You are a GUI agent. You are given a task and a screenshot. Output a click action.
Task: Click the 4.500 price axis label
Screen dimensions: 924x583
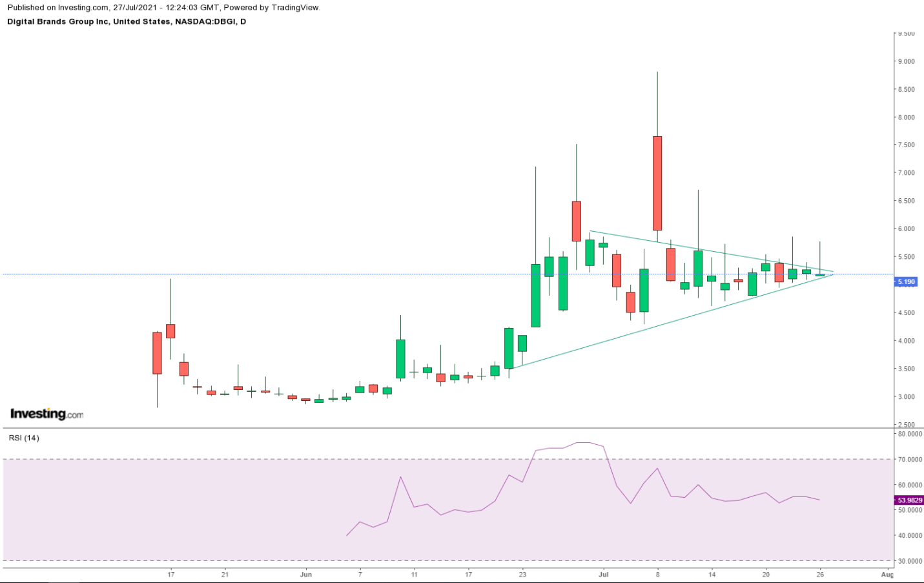coord(907,313)
